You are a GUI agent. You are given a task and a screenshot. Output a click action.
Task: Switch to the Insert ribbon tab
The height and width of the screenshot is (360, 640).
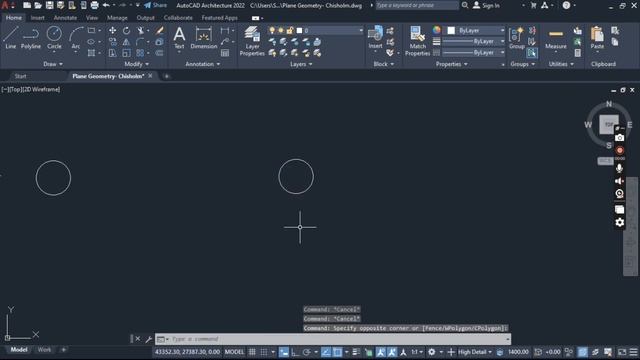point(38,18)
